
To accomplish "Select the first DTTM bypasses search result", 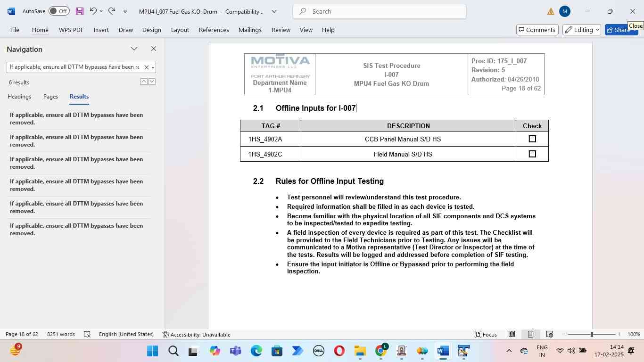I will click(78, 118).
